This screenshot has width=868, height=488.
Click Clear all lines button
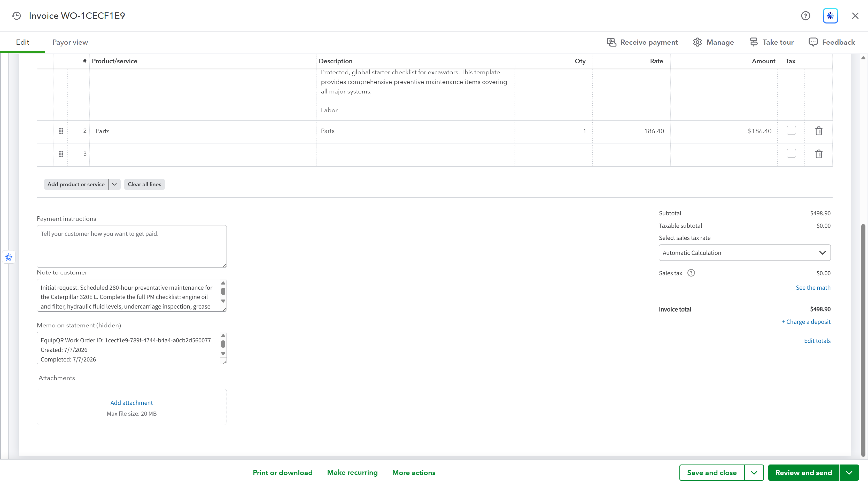144,184
